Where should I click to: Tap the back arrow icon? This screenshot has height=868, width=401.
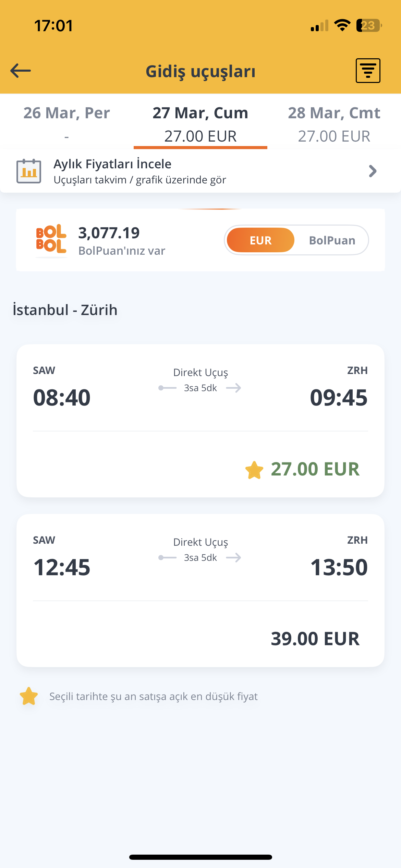point(21,71)
